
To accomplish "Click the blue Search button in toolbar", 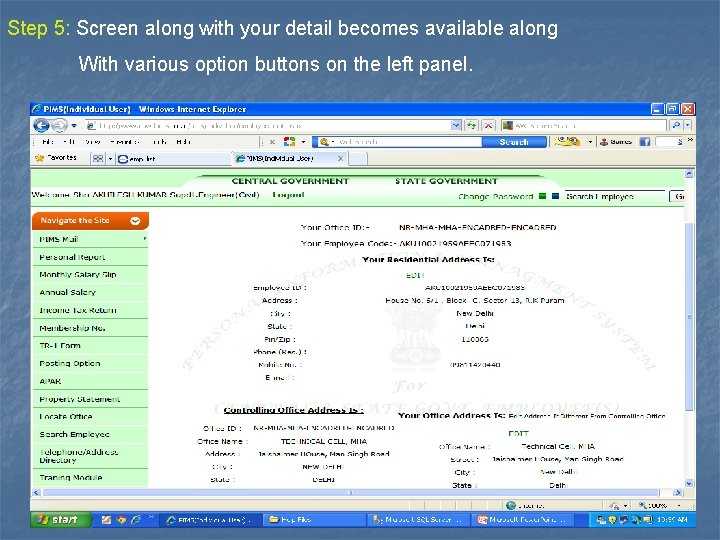I will [x=514, y=142].
